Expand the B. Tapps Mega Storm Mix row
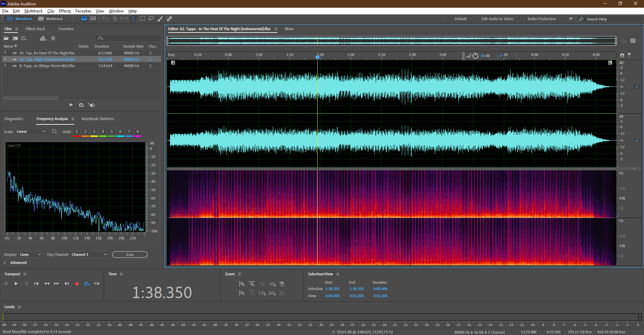Image resolution: width=644 pixels, height=335 pixels. tap(5, 66)
